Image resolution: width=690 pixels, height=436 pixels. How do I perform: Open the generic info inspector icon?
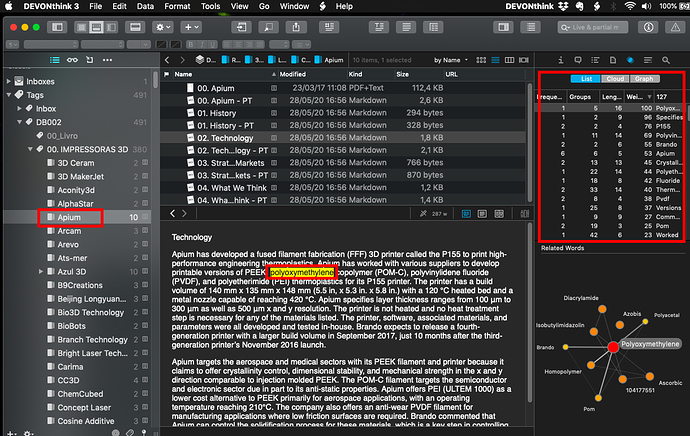pos(561,60)
